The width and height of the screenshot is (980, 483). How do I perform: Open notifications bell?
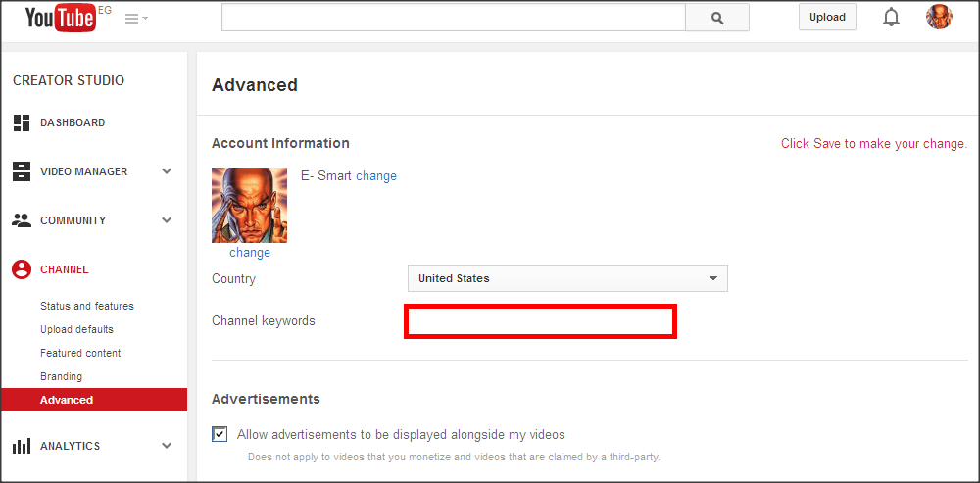tap(891, 18)
